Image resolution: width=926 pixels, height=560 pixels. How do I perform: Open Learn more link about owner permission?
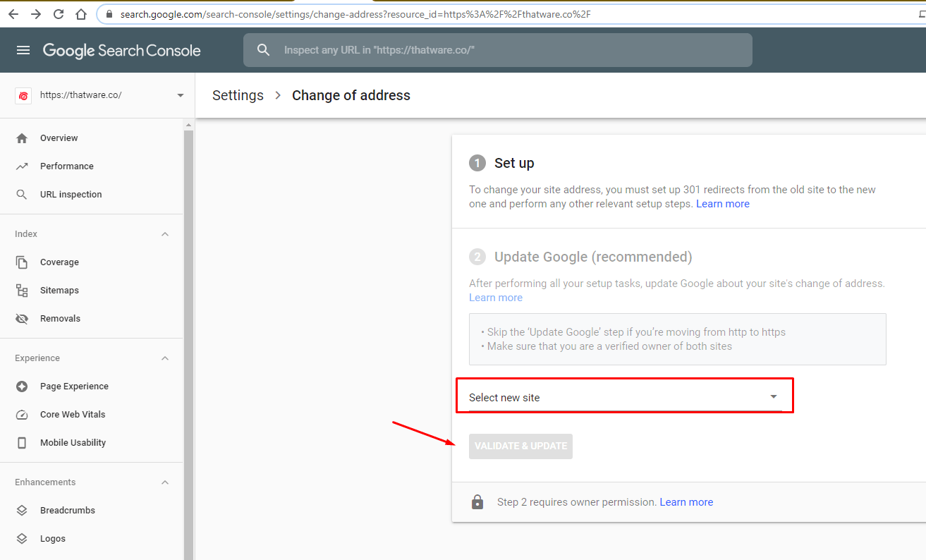point(686,502)
